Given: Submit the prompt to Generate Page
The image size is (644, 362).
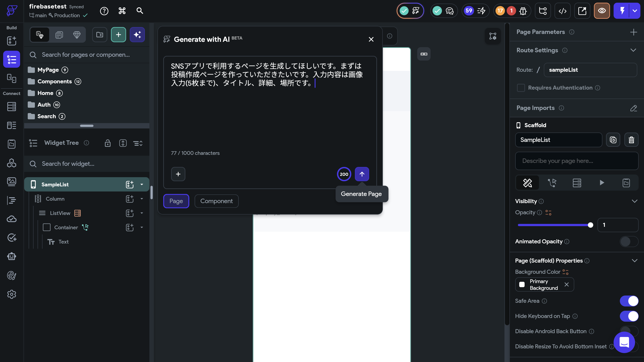Looking at the screenshot, I should point(362,174).
